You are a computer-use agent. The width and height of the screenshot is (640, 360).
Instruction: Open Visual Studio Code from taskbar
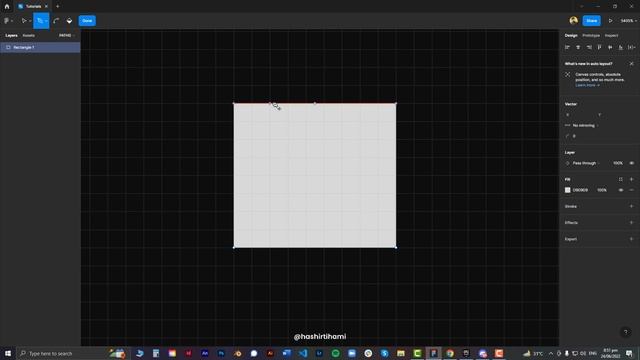(303, 353)
